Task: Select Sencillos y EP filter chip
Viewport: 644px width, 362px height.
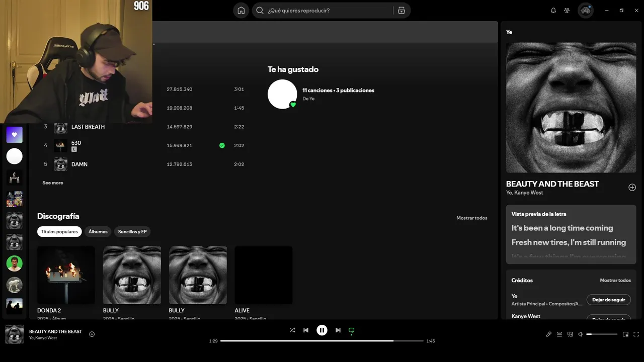Action: [x=132, y=232]
